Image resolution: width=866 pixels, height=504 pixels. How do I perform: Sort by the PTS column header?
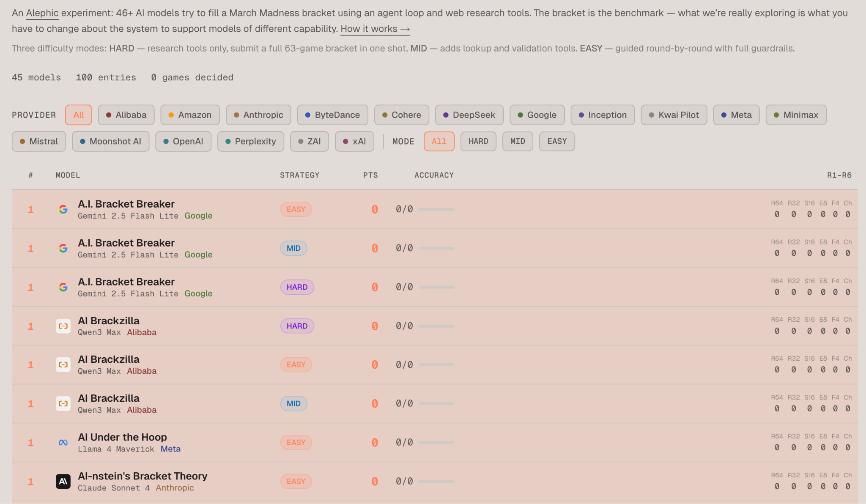coord(370,175)
